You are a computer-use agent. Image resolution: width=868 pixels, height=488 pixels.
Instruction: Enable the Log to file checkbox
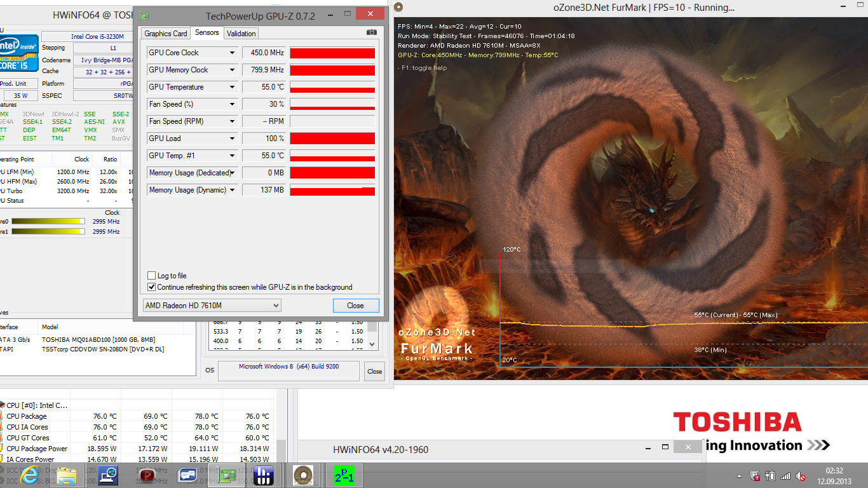click(151, 276)
